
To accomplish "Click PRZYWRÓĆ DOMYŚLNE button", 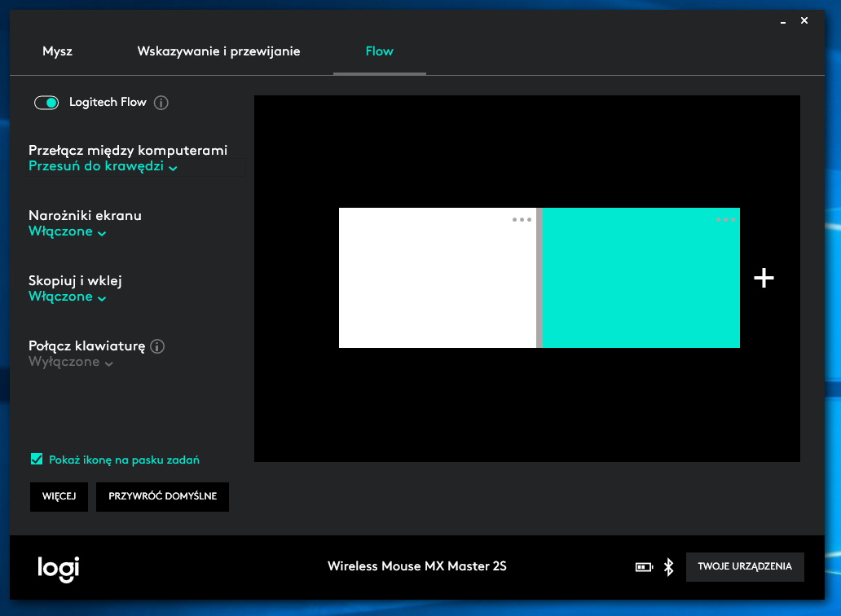I will [x=162, y=496].
